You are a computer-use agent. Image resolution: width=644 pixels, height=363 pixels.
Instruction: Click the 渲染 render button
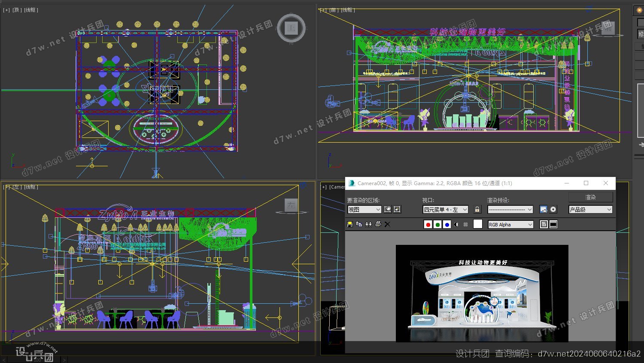[x=590, y=197]
